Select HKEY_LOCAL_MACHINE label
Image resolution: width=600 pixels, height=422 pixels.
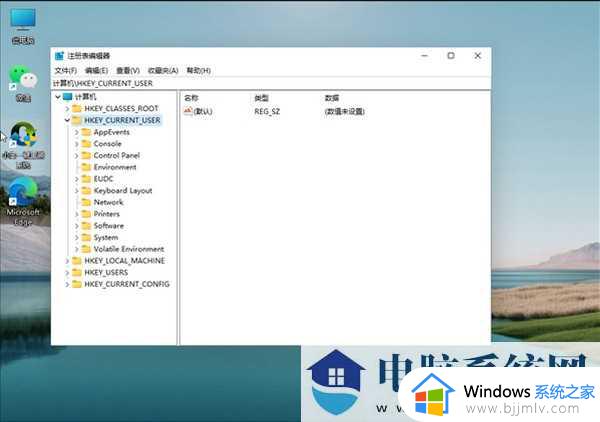pyautogui.click(x=124, y=261)
